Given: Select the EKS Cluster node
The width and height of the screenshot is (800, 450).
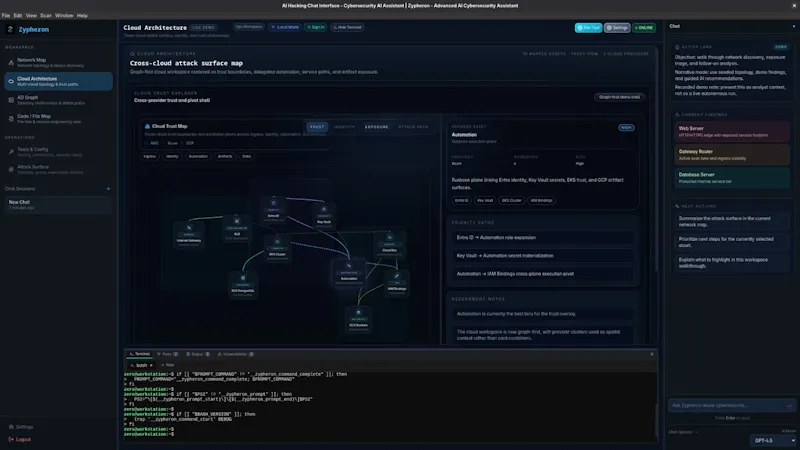Looking at the screenshot, I should point(277,248).
